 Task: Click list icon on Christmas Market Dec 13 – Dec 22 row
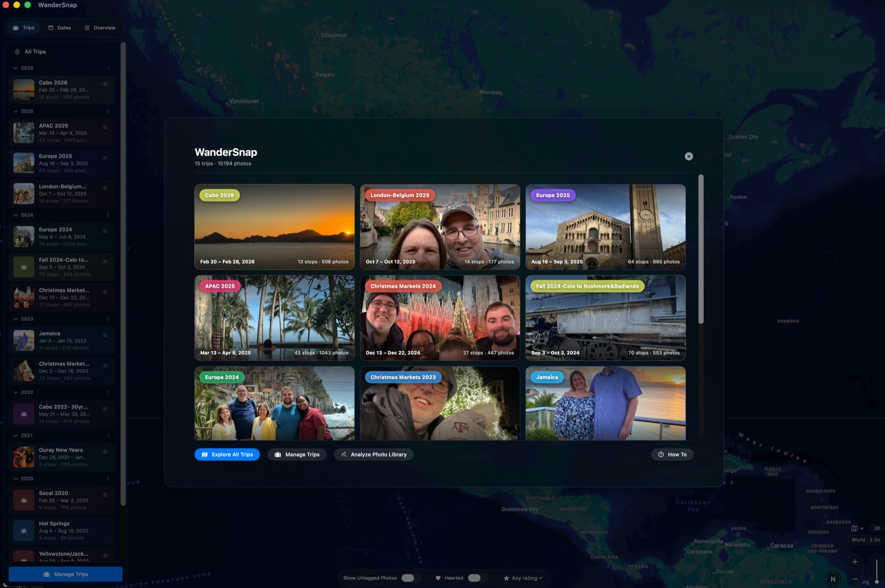[x=105, y=292]
